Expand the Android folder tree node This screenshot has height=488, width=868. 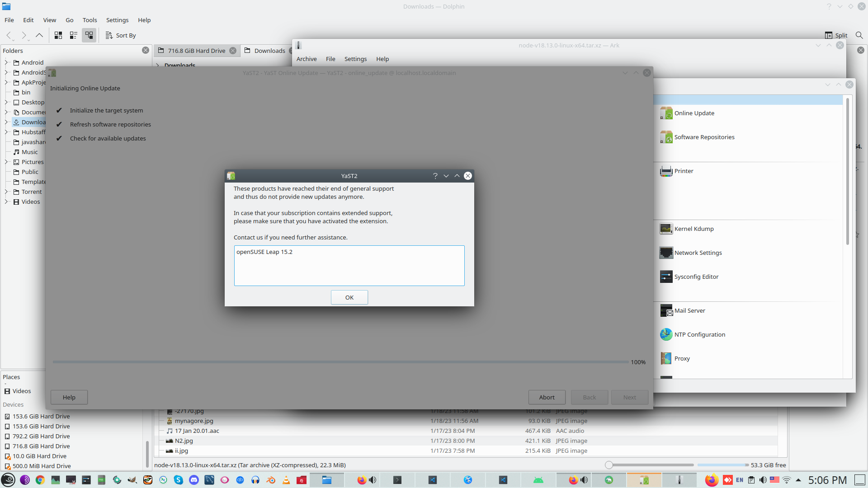6,63
